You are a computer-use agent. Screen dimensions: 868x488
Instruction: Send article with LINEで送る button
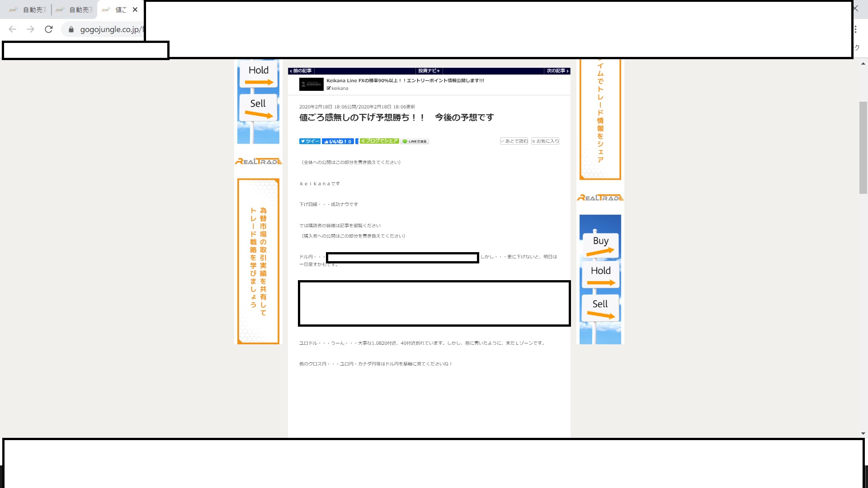tap(415, 141)
